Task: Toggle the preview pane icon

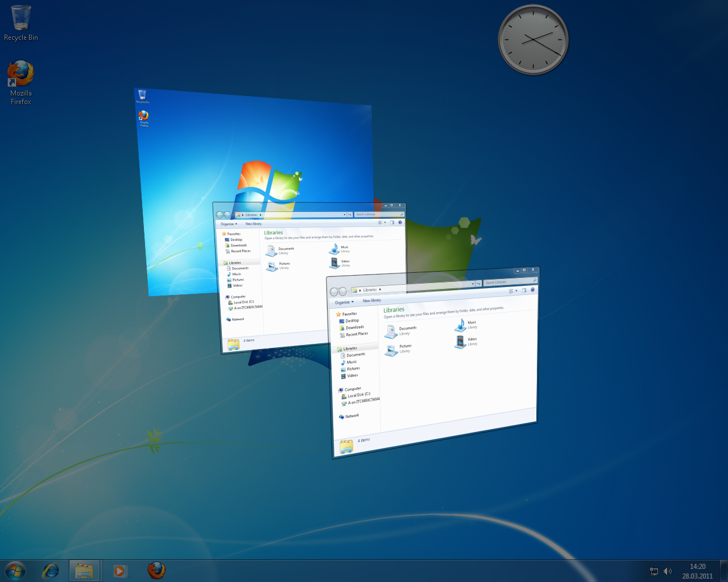Action: pos(524,290)
